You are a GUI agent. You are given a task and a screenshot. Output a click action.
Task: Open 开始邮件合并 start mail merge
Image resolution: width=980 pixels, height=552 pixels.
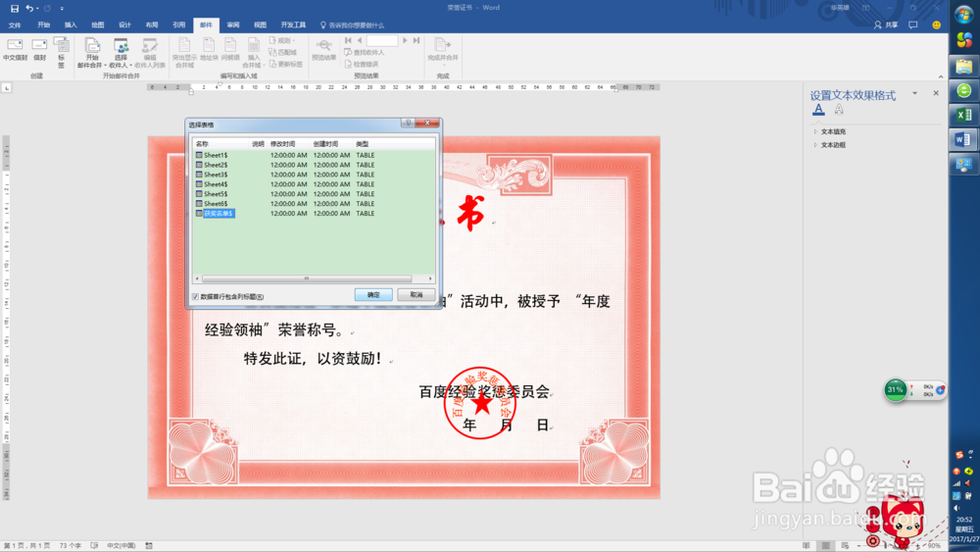point(92,53)
